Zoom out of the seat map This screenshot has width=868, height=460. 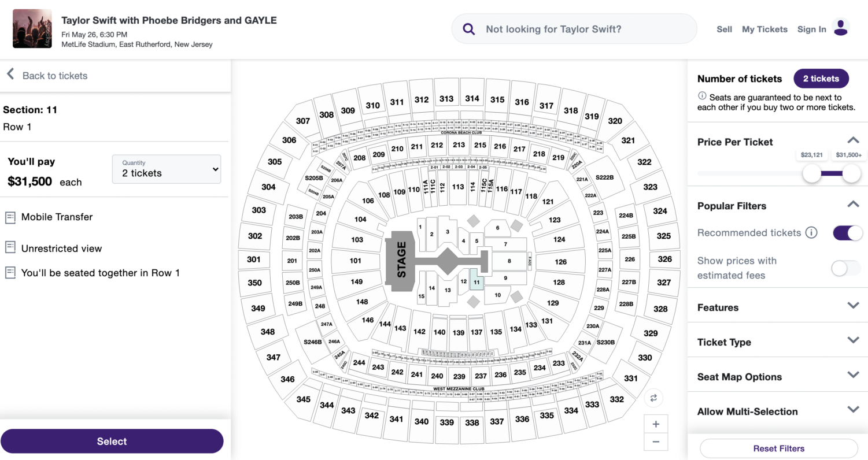click(x=656, y=442)
